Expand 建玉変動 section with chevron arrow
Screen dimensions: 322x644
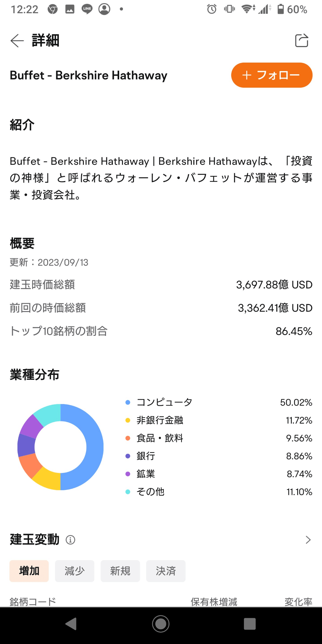tap(308, 540)
